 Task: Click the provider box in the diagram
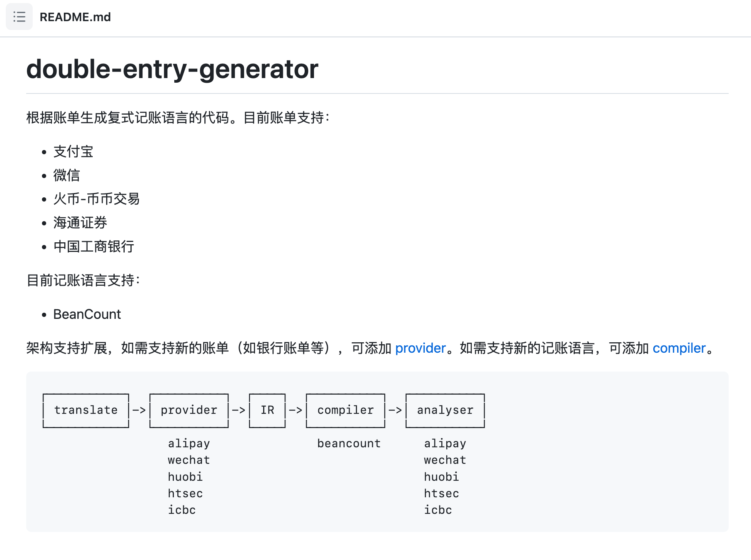(x=189, y=410)
